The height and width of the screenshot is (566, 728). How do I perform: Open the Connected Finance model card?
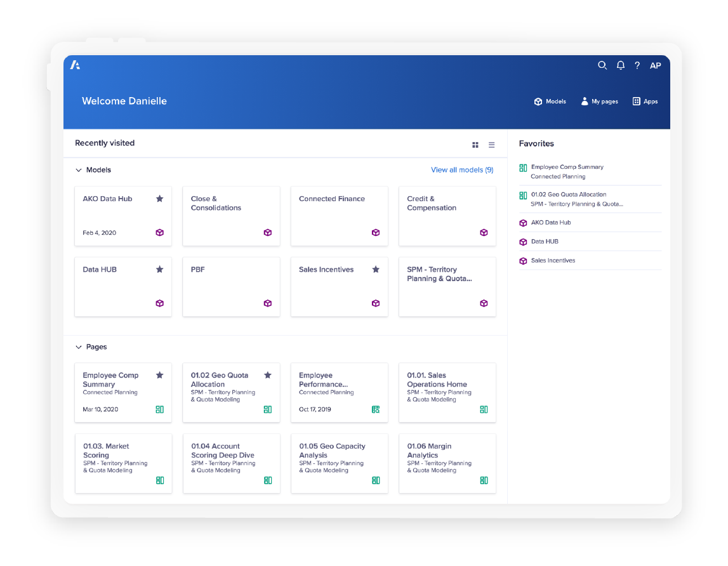332,199
